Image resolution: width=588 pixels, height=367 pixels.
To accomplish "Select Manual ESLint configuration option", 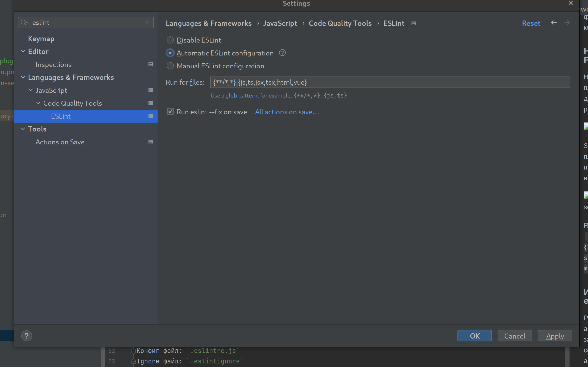I will pyautogui.click(x=170, y=66).
